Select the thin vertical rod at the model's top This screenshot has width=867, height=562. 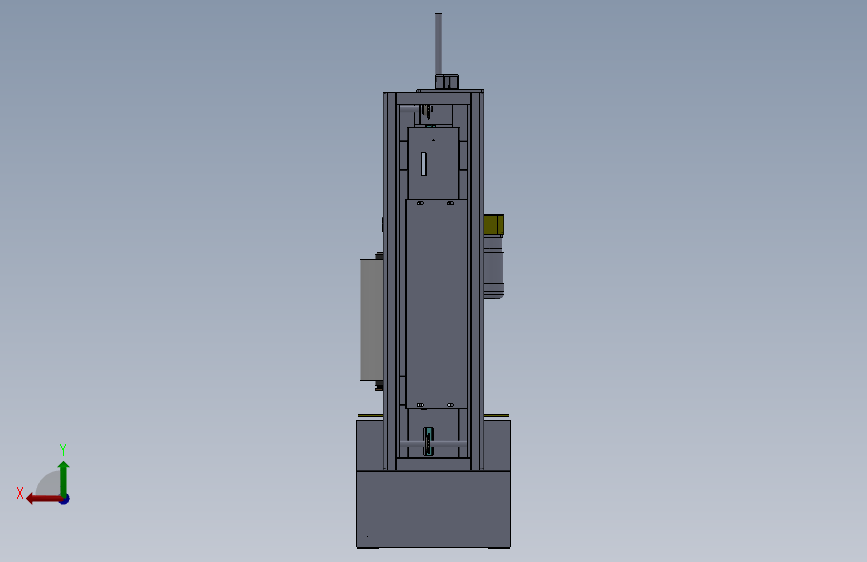click(x=438, y=44)
